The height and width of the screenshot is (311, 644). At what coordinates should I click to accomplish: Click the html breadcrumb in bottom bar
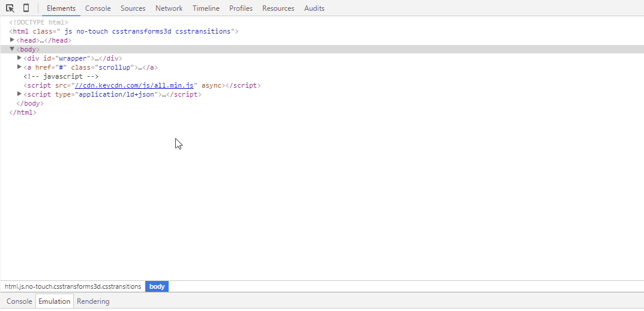[x=73, y=286]
